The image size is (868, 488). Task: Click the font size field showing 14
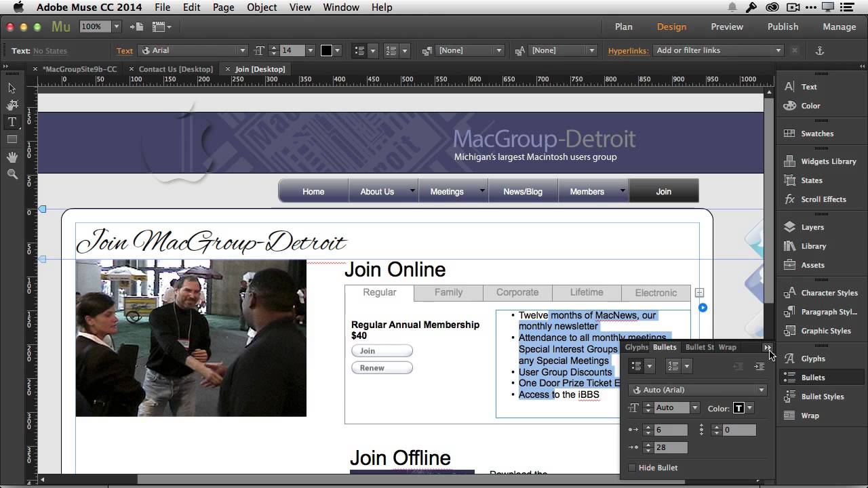coord(292,51)
